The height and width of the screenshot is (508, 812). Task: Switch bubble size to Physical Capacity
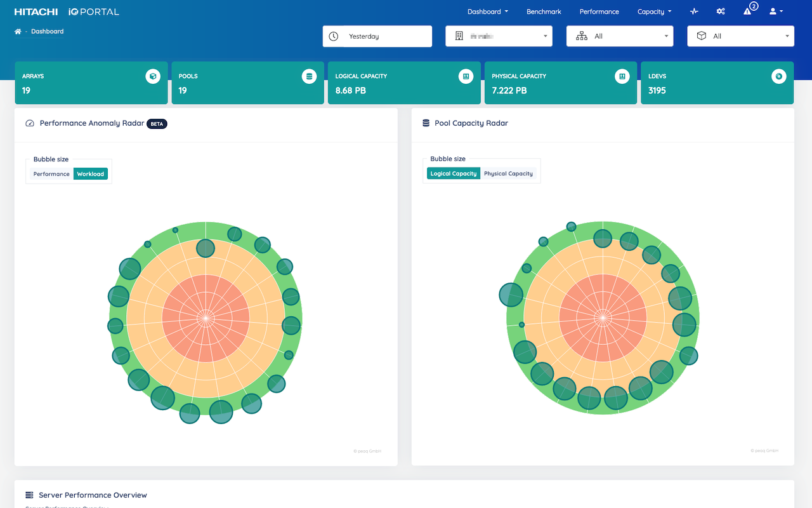(508, 173)
